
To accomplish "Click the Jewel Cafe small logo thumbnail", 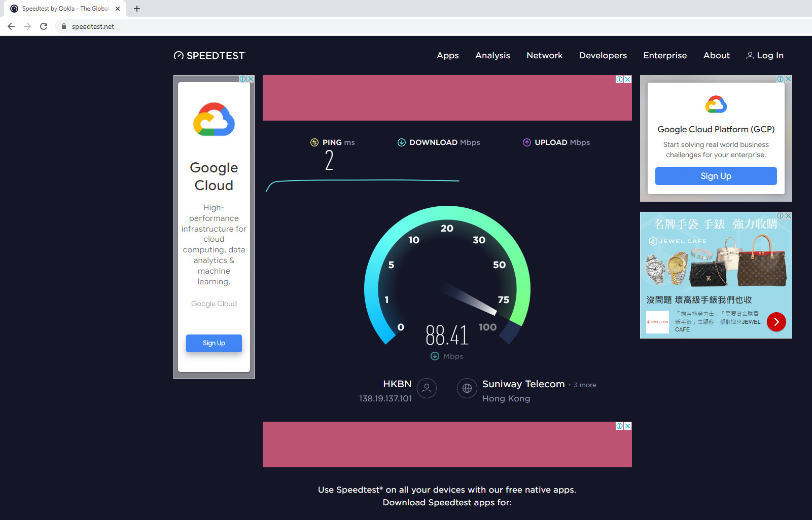I will coord(658,322).
